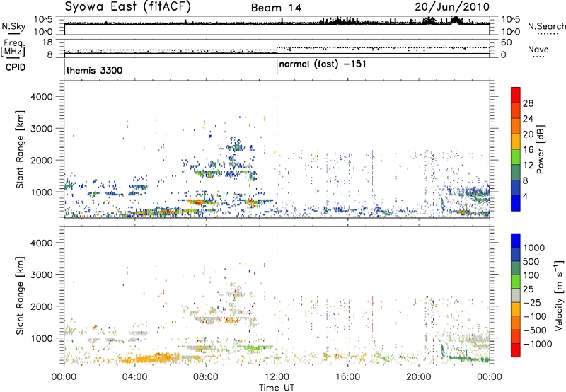
Task: Click the light green 25–100 velocity segment
Action: 516,282
